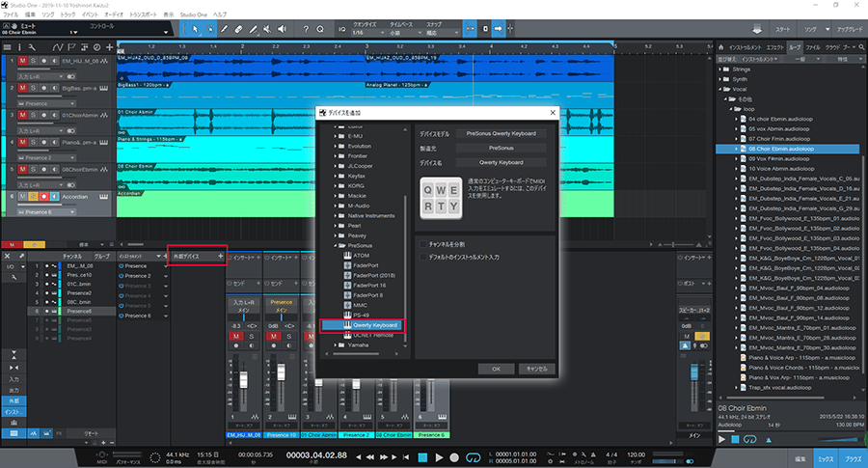The image size is (868, 468).
Task: Add an external device with plus icon
Action: [221, 256]
